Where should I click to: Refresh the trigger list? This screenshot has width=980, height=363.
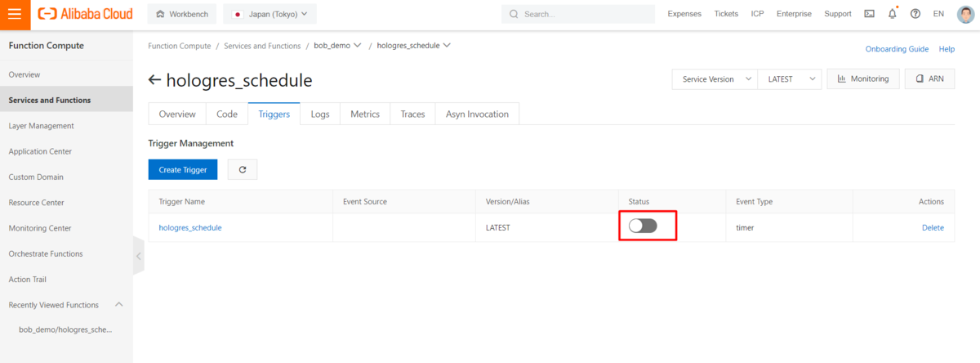243,169
